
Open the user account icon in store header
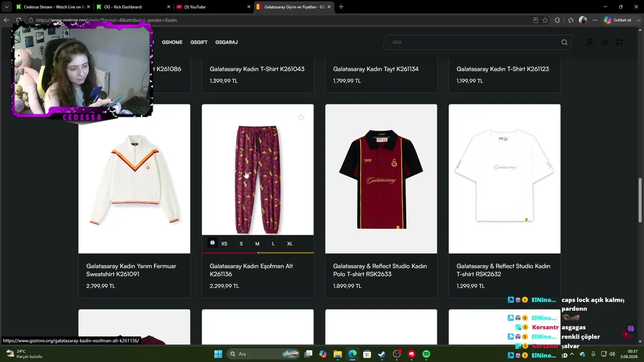coord(590,42)
